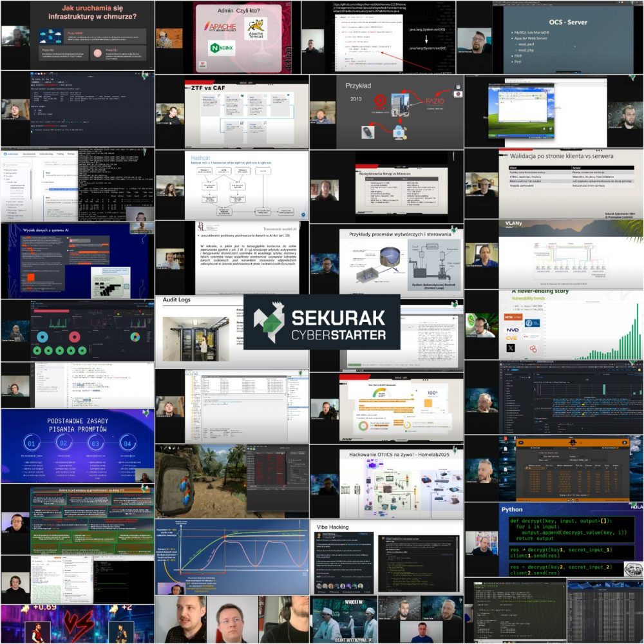This screenshot has width=644, height=644.
Task: Click the 'MySQL lub MariaDB' bullet on OCS slide
Action: click(x=532, y=32)
